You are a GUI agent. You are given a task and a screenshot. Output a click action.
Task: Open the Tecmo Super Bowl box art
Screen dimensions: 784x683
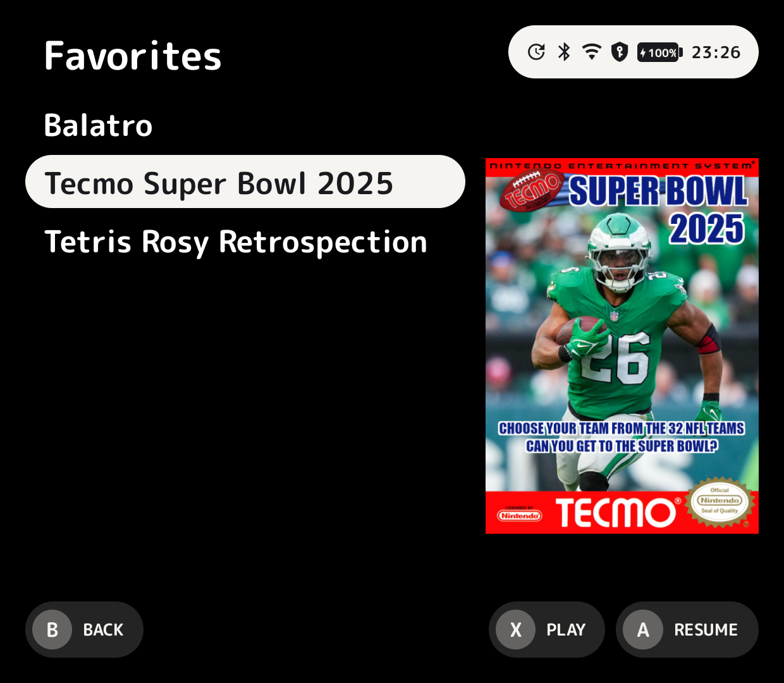tap(622, 346)
